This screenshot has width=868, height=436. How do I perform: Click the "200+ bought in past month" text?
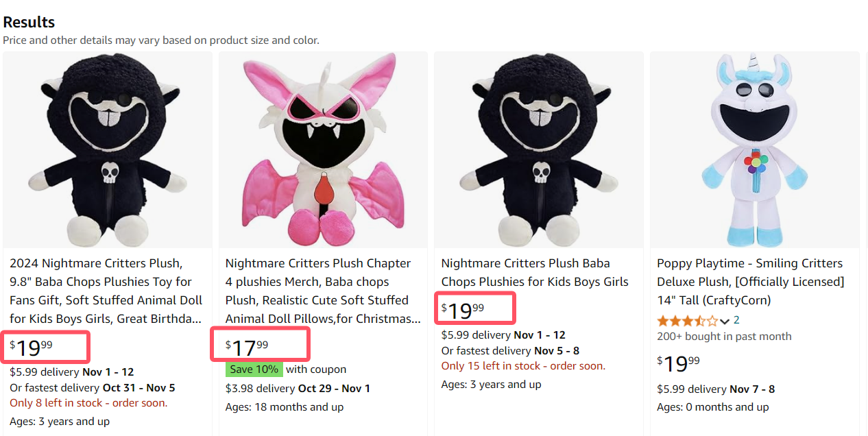pos(724,336)
